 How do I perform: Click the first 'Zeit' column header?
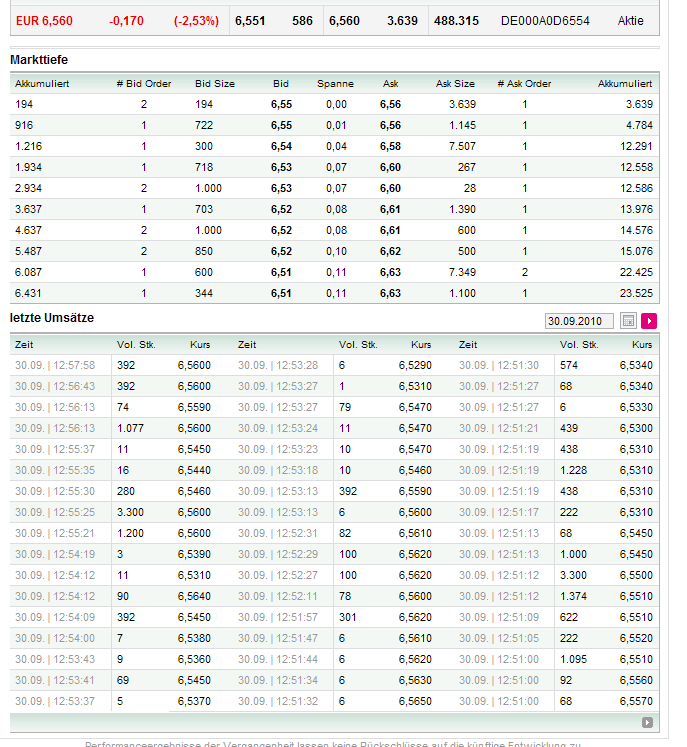tap(24, 344)
